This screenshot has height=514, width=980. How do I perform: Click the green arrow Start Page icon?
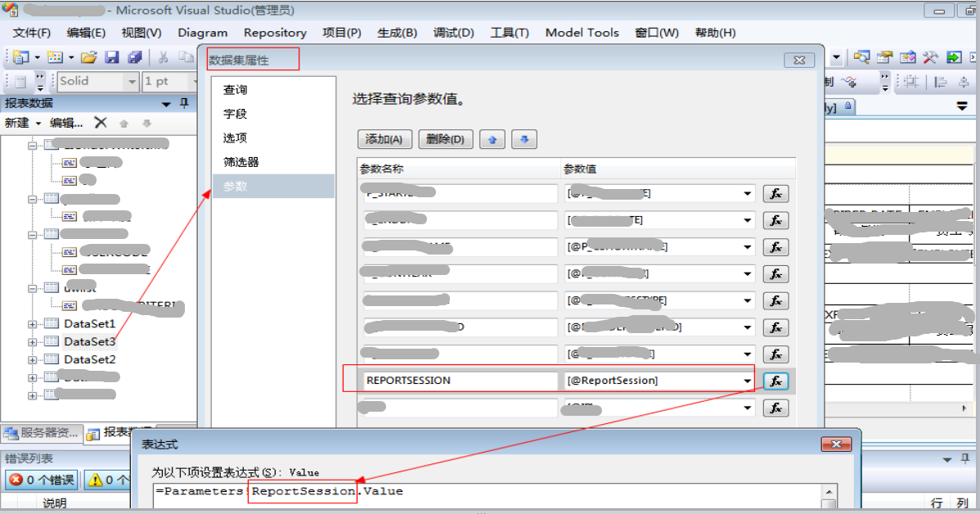[x=954, y=57]
